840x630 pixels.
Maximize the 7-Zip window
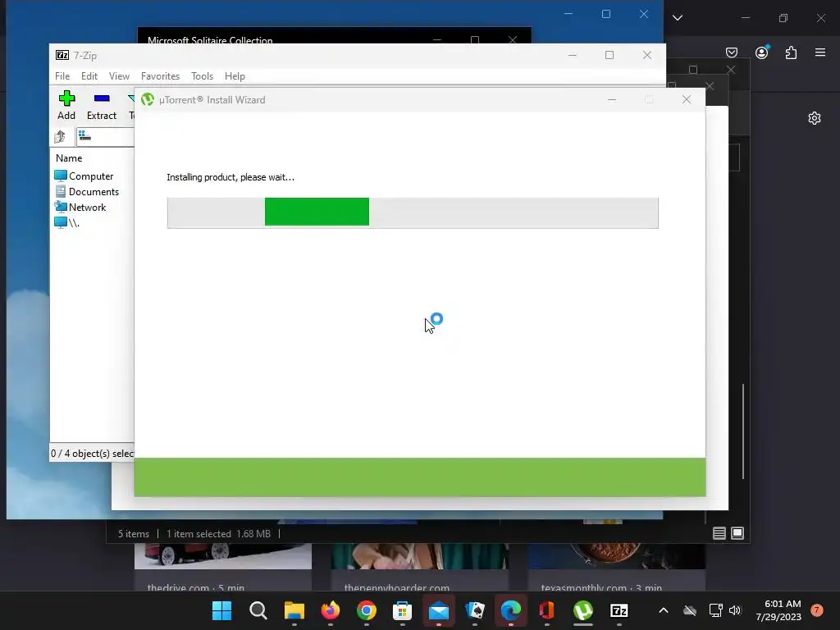click(x=609, y=55)
